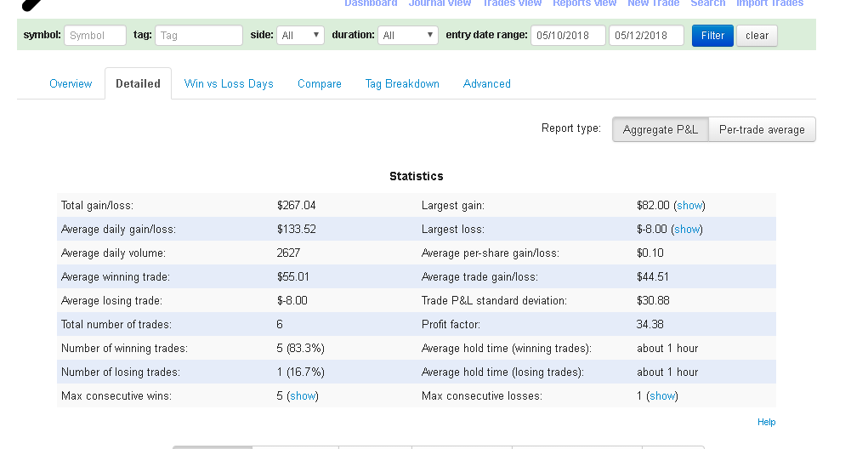The width and height of the screenshot is (868, 449).
Task: Click the entry end date 05/12/2018 field
Action: click(x=646, y=36)
